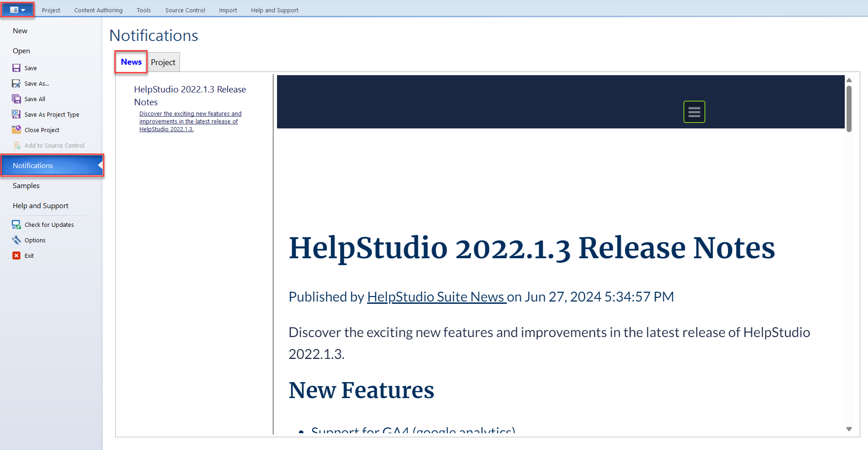Select New in the backstage menu
868x450 pixels.
point(51,31)
